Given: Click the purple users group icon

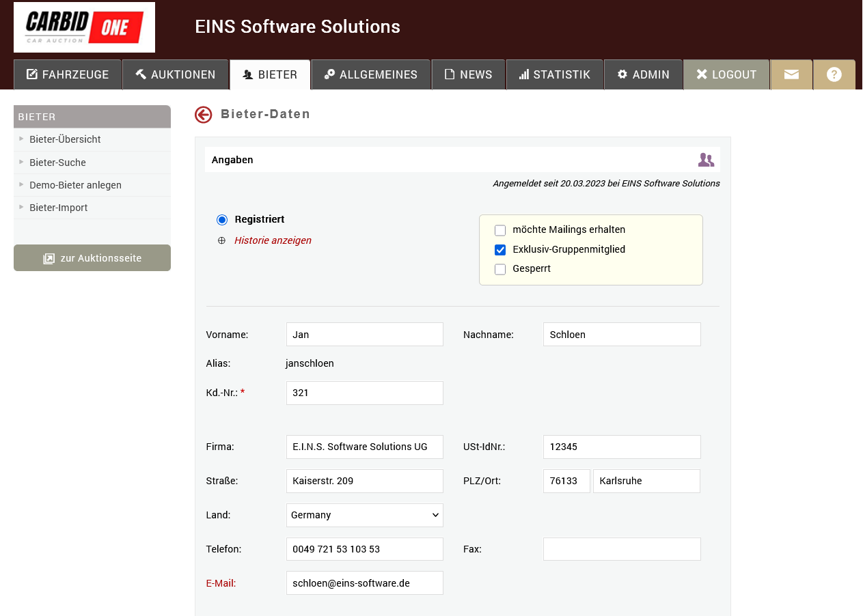Looking at the screenshot, I should click(706, 160).
